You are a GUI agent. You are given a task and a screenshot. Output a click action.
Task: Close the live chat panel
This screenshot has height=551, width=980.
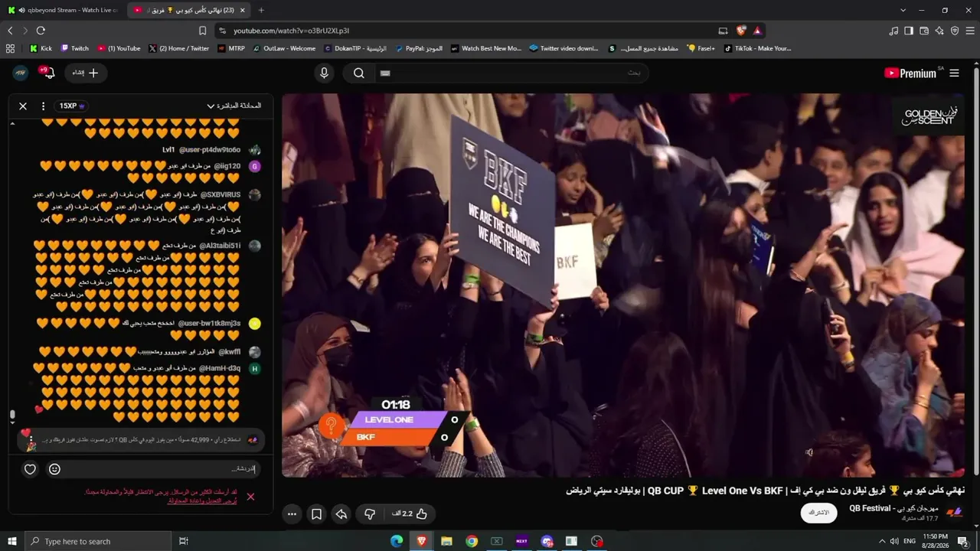tap(23, 106)
